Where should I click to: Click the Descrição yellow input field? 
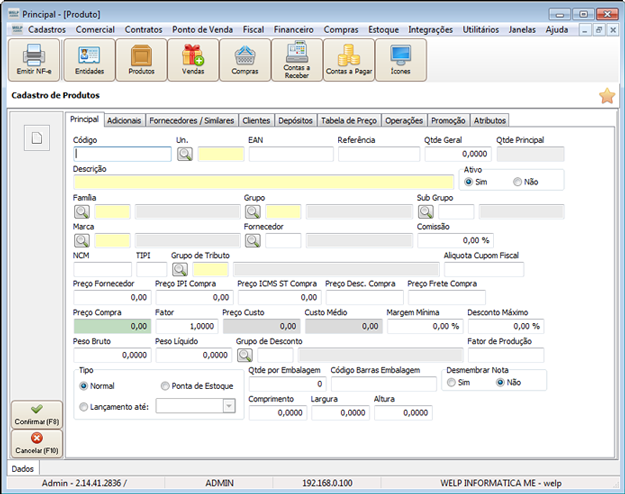tap(263, 183)
